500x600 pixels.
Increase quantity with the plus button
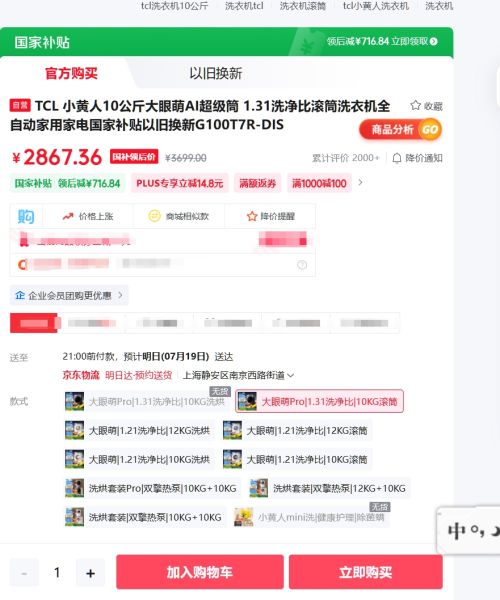pos(91,573)
